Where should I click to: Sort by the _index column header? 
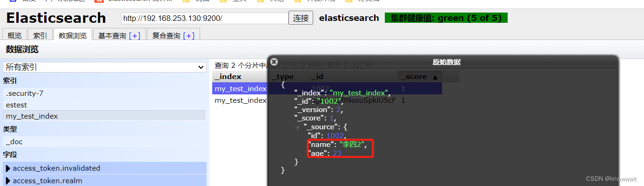point(240,77)
